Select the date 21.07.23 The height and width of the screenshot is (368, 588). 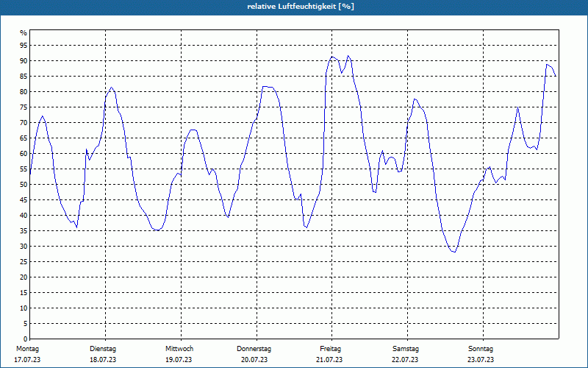point(329,359)
